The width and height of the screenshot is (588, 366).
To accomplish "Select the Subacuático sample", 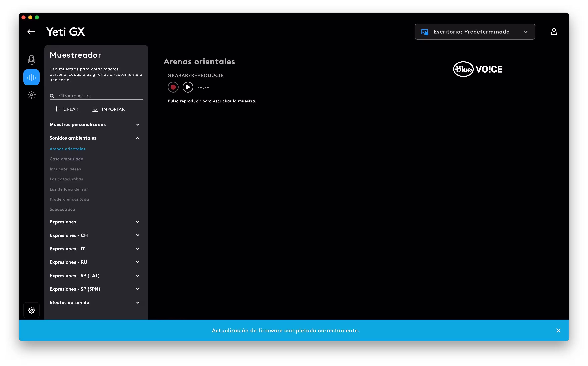I will pos(62,209).
